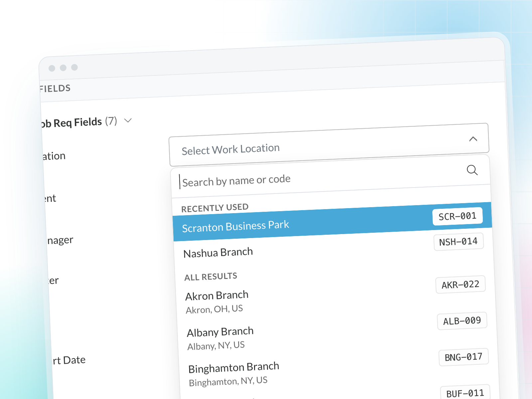Click the Binghamton, NY, US subtitle
This screenshot has height=399, width=532.
pyautogui.click(x=228, y=381)
